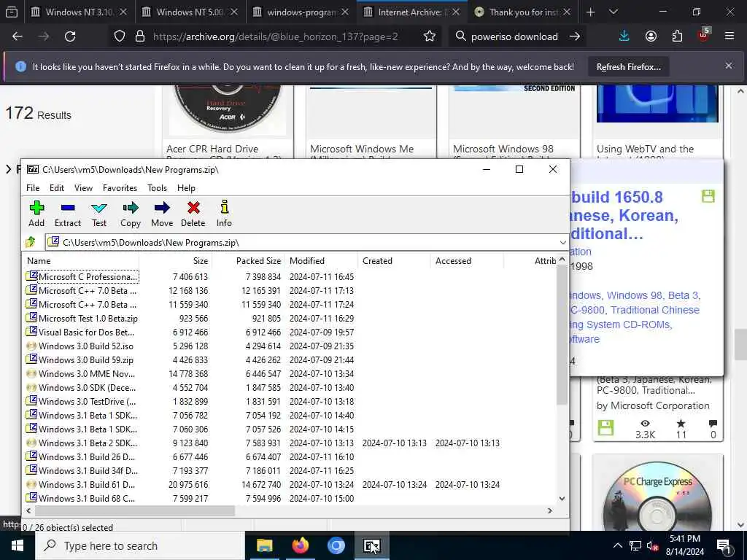Screen dimensions: 747x560
Task: Click the Microsoft Windows Me item title
Action: [362, 153]
